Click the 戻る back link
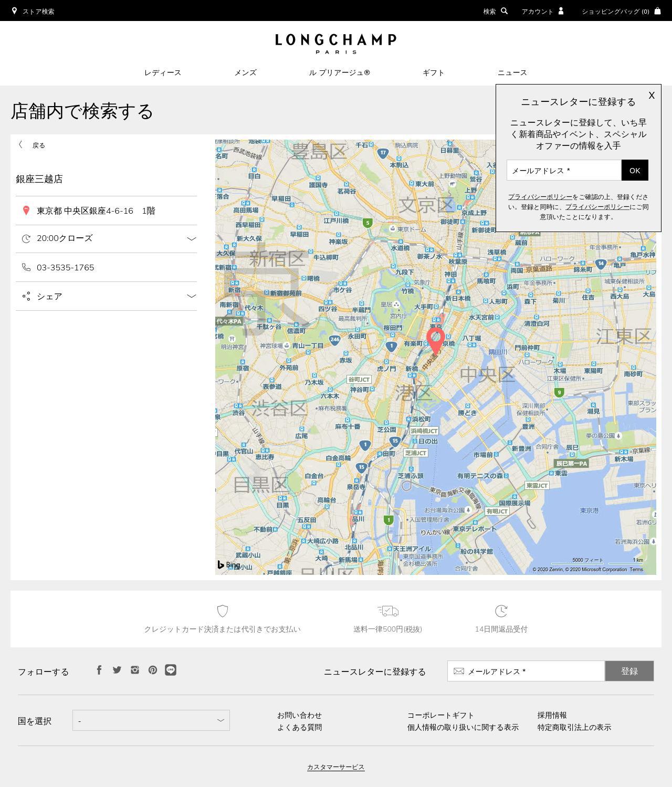This screenshot has width=672, height=787. click(x=39, y=145)
